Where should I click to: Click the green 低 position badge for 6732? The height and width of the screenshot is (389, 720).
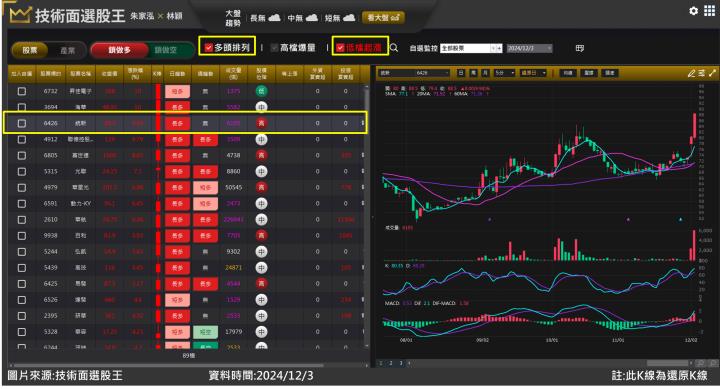pos(261,91)
